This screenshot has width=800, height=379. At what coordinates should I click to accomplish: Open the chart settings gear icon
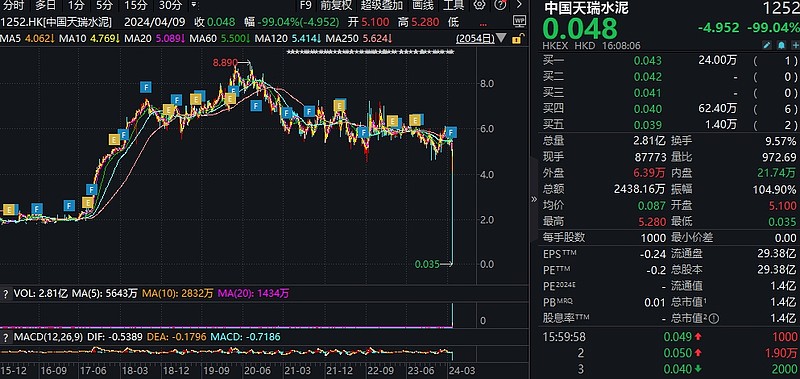coord(479,6)
